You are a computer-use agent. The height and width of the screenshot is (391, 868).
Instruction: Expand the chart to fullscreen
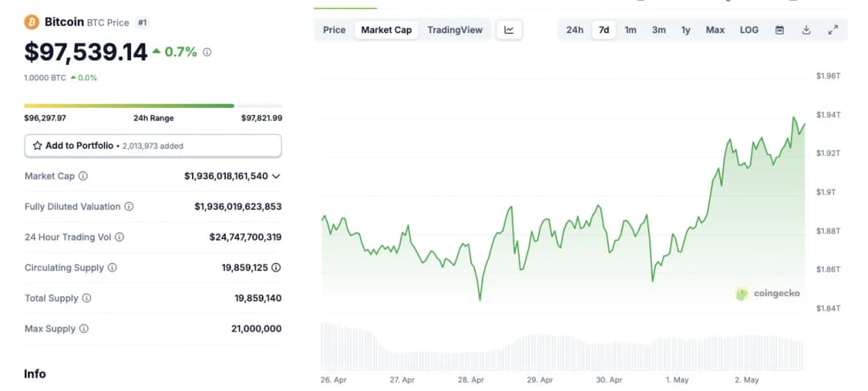click(833, 30)
